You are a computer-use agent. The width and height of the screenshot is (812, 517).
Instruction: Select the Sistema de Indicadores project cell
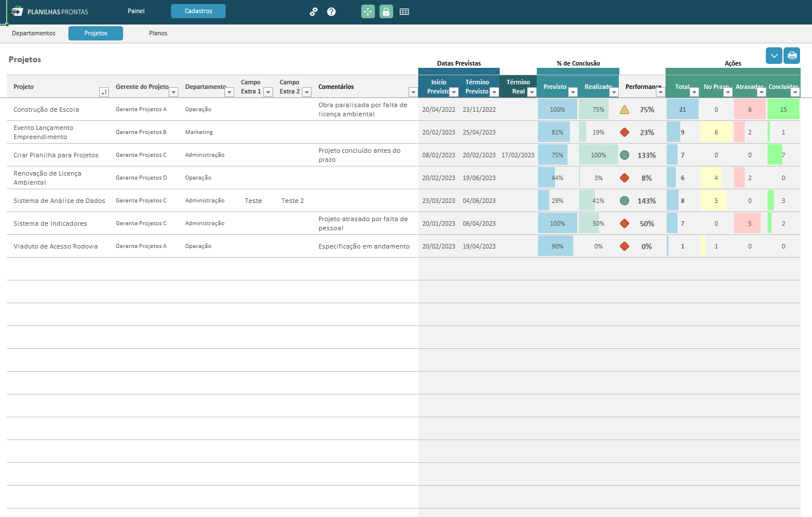coord(50,223)
